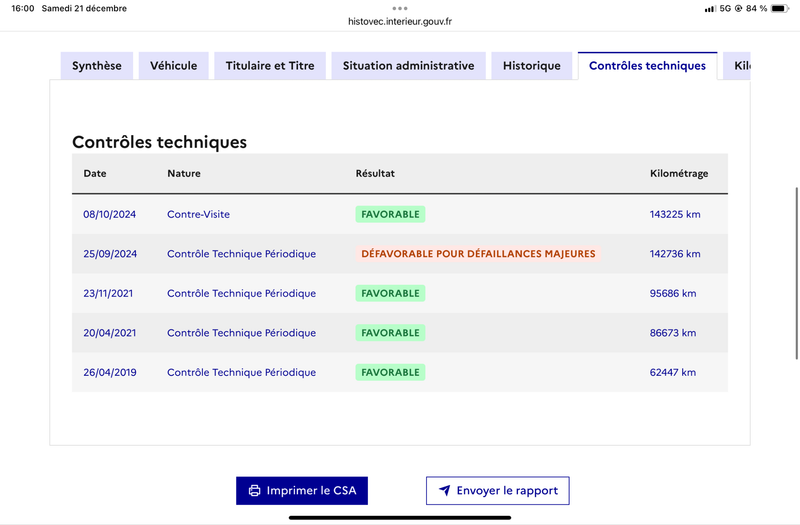Click the Imprimer le CSA button
The image size is (800, 525).
[302, 491]
